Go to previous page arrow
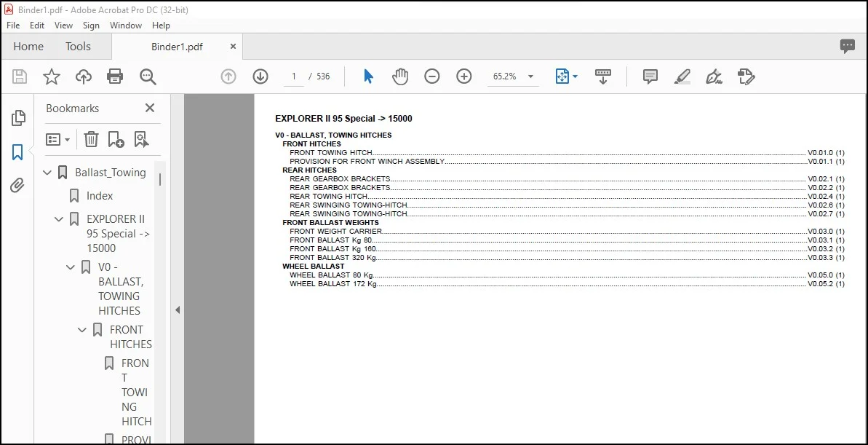This screenshot has width=868, height=445. tap(228, 76)
